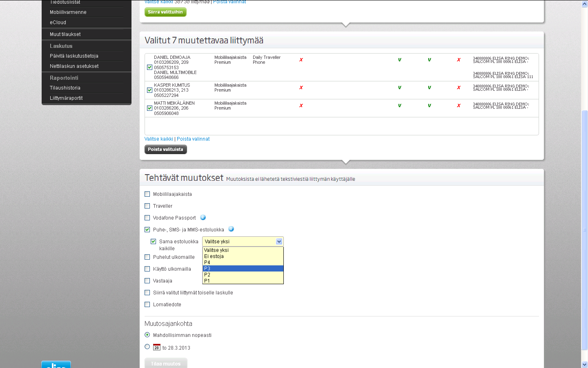Viewport: 588px width, 368px height.
Task: Open Vodafone Passport info icon
Action: click(x=203, y=218)
